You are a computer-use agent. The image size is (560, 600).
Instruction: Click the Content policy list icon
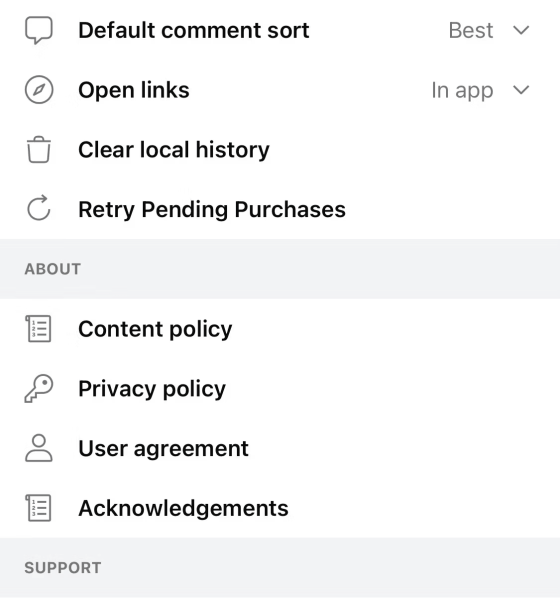click(38, 328)
